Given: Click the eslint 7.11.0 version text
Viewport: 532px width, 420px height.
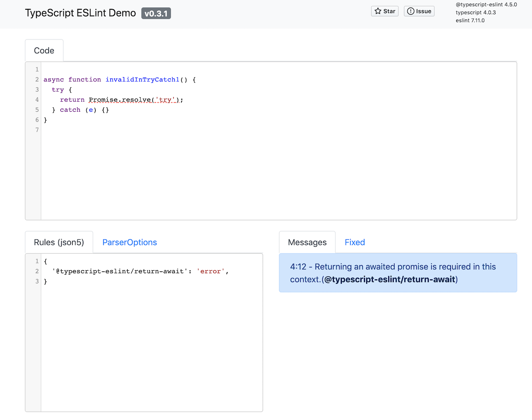Looking at the screenshot, I should [x=470, y=20].
